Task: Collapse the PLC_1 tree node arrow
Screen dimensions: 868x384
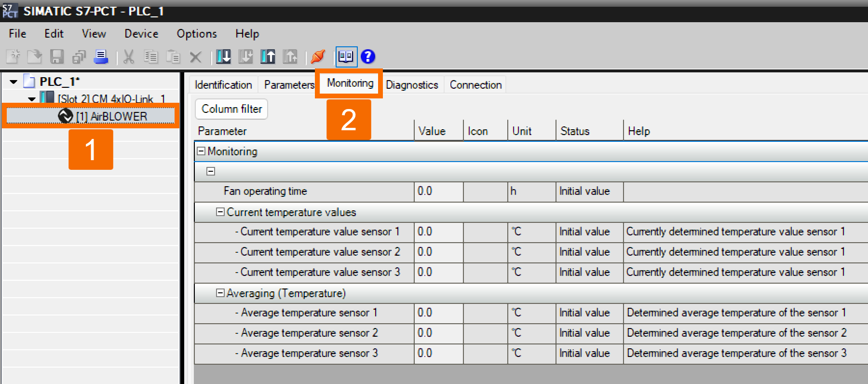Action: pyautogui.click(x=14, y=82)
